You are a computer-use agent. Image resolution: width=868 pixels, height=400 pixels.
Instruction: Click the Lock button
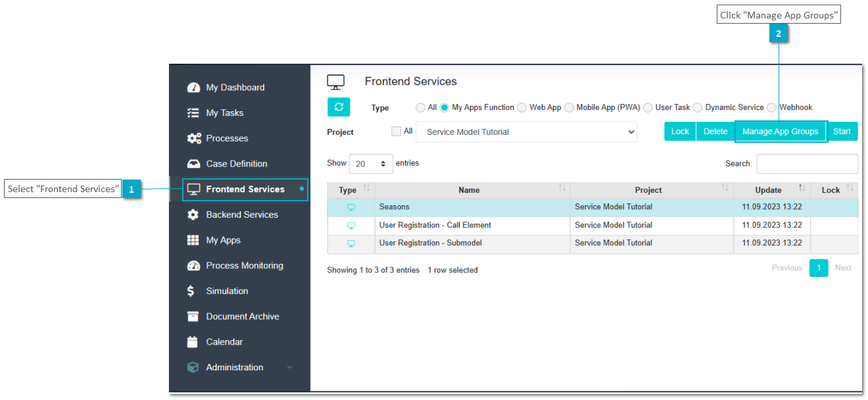tap(680, 132)
